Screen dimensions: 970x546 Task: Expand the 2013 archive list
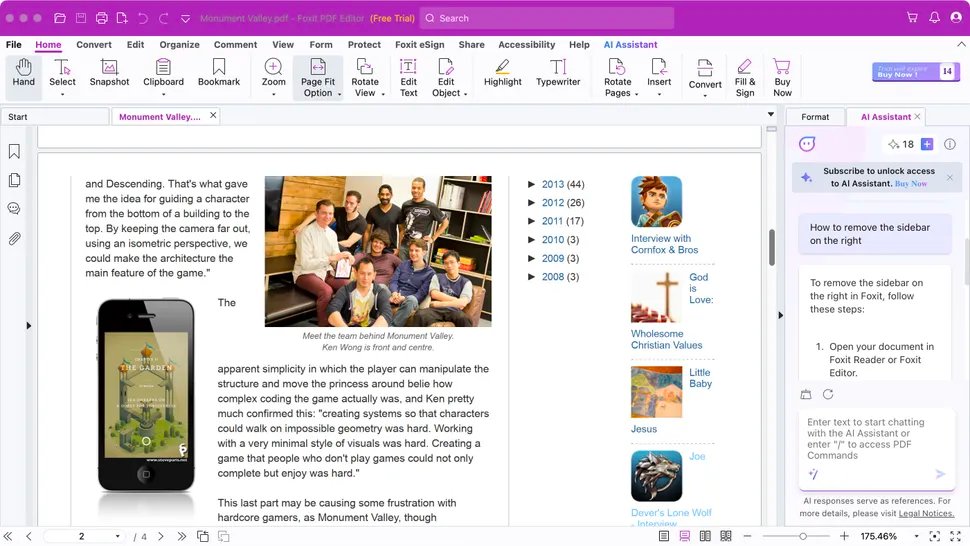[532, 185]
